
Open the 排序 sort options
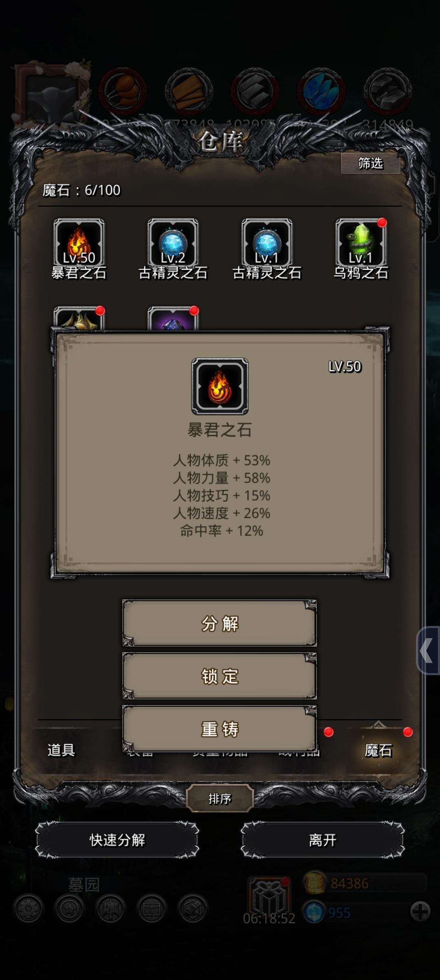(220, 798)
